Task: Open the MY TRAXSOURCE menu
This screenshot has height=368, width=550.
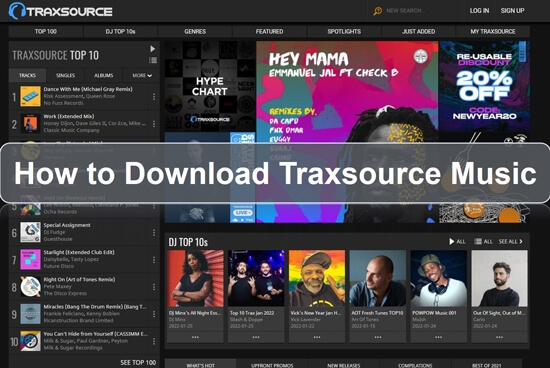Action: click(493, 31)
